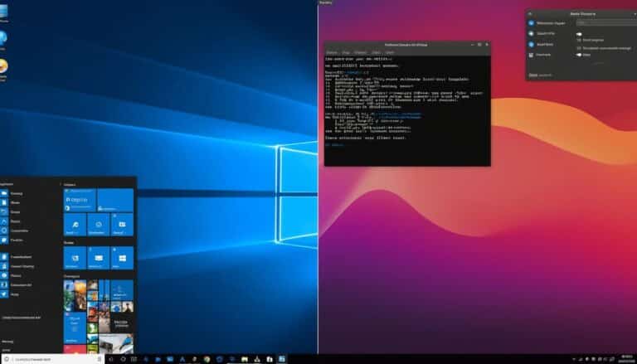The image size is (637, 364).
Task: Select the highlighted active app on taskbar
Action: click(281, 359)
